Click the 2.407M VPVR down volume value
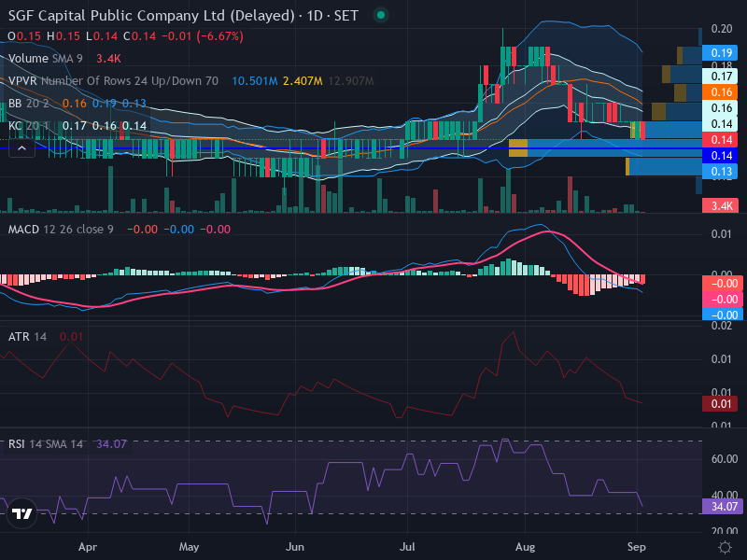Image resolution: width=747 pixels, height=560 pixels. tap(303, 81)
